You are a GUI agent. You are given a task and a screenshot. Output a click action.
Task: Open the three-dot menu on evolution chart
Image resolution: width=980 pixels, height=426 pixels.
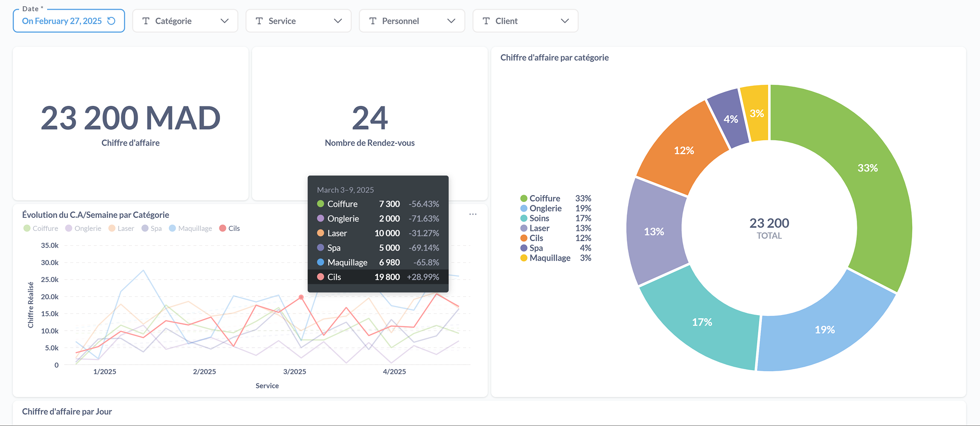point(473,214)
